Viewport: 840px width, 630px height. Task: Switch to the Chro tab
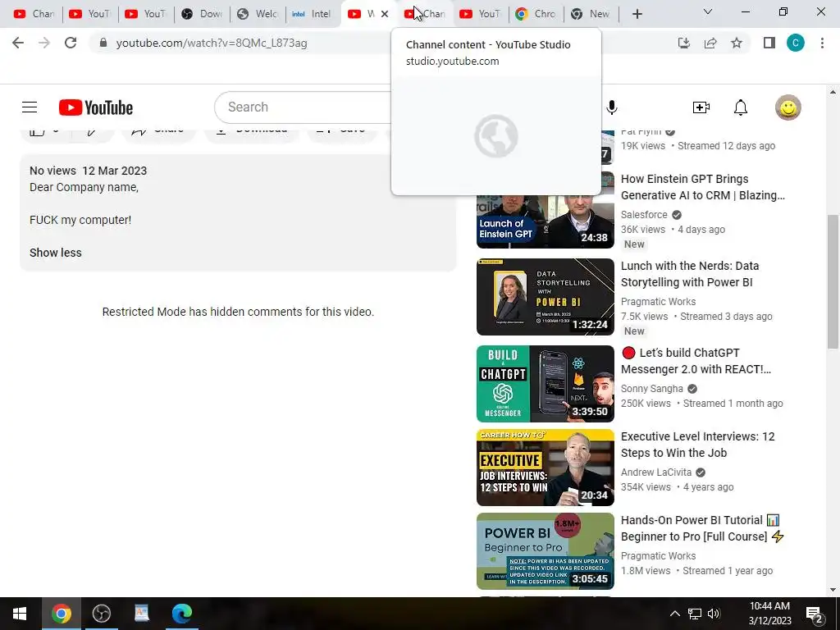[x=536, y=14]
